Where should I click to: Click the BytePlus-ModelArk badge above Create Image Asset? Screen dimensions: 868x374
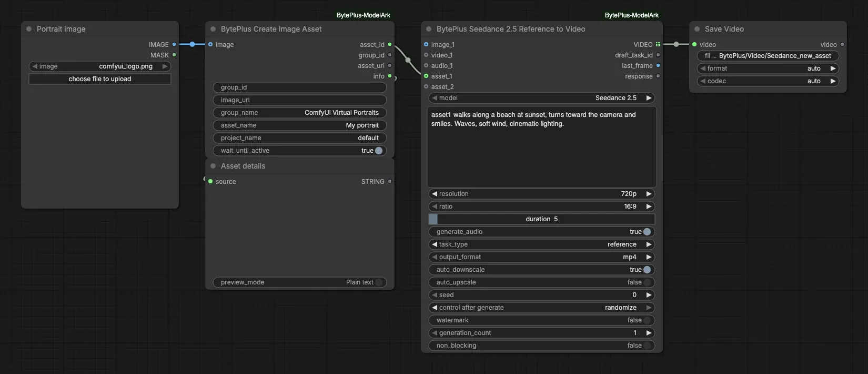[x=364, y=15]
